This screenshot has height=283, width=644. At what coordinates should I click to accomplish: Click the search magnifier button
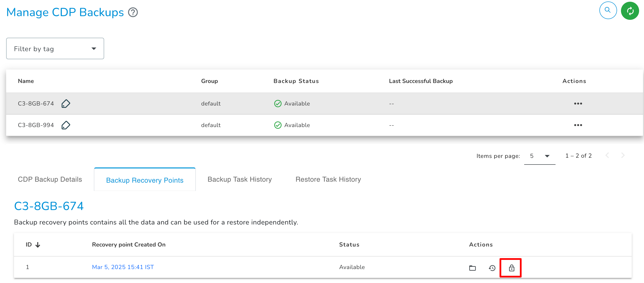tap(608, 10)
